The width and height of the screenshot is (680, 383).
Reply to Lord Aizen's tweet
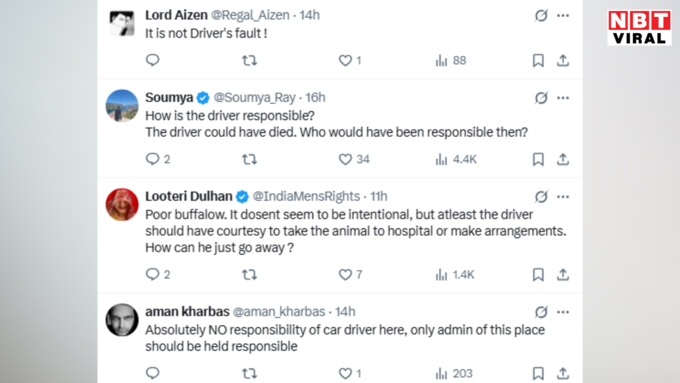153,60
